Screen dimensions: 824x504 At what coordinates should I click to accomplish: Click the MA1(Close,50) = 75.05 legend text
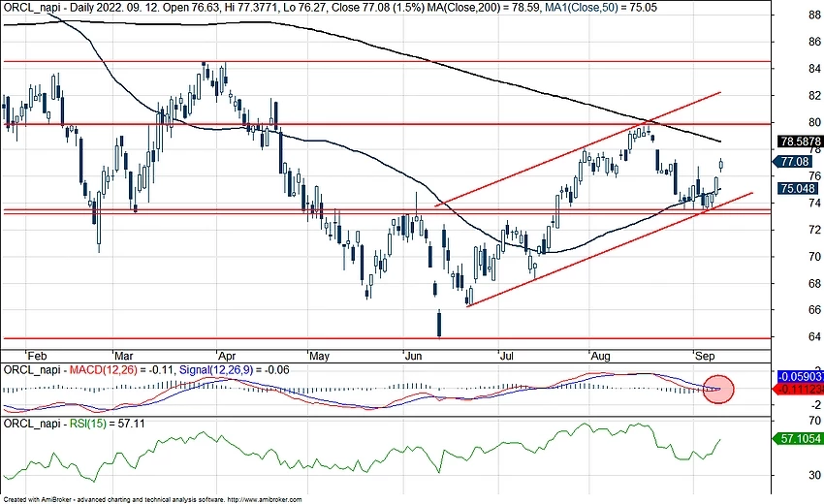point(600,8)
